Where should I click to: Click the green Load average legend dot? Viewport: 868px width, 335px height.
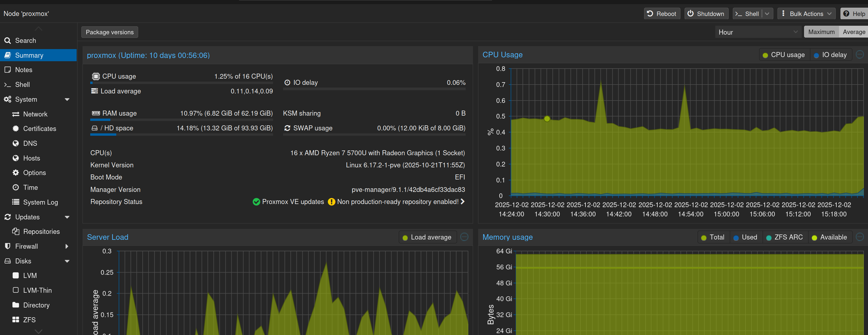tap(405, 238)
